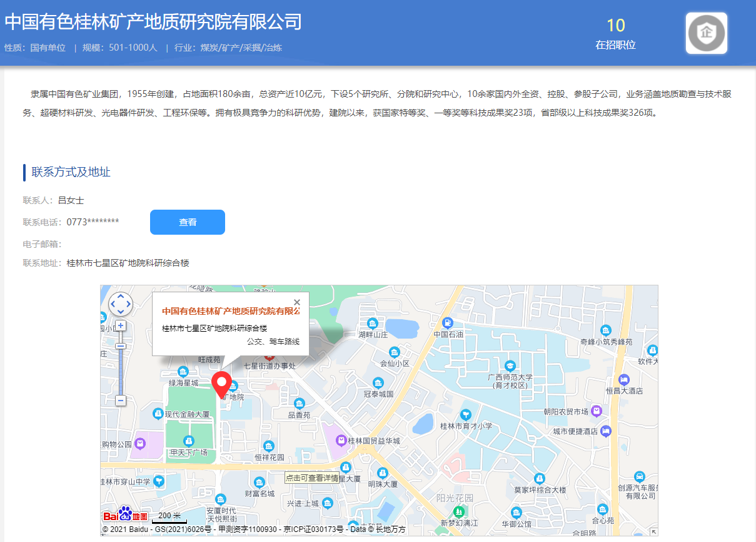Click the 联系方式及地址 section heading
Screen dimensions: 756x542
71,172
